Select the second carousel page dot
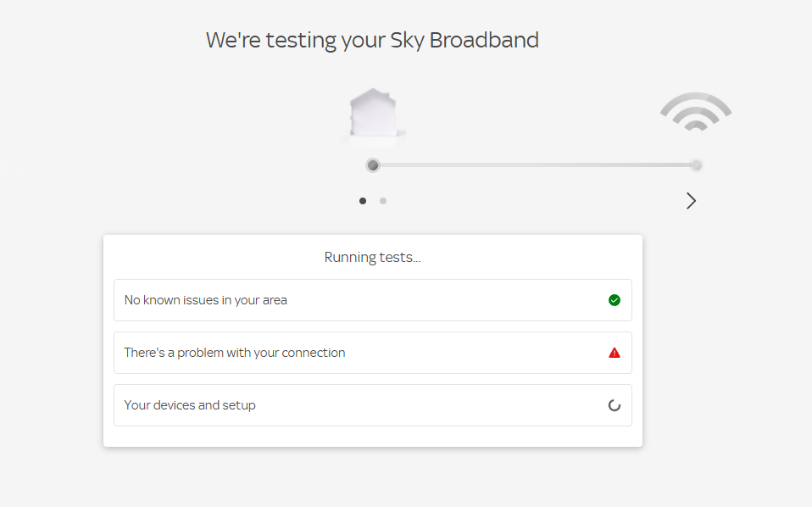Screen dimensions: 812x507 click(383, 201)
